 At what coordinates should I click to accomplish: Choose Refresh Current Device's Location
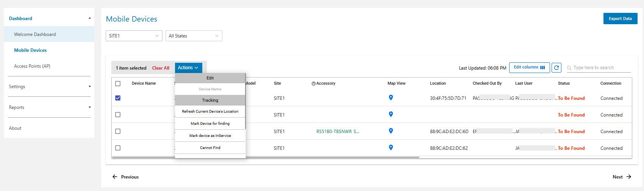pos(210,112)
